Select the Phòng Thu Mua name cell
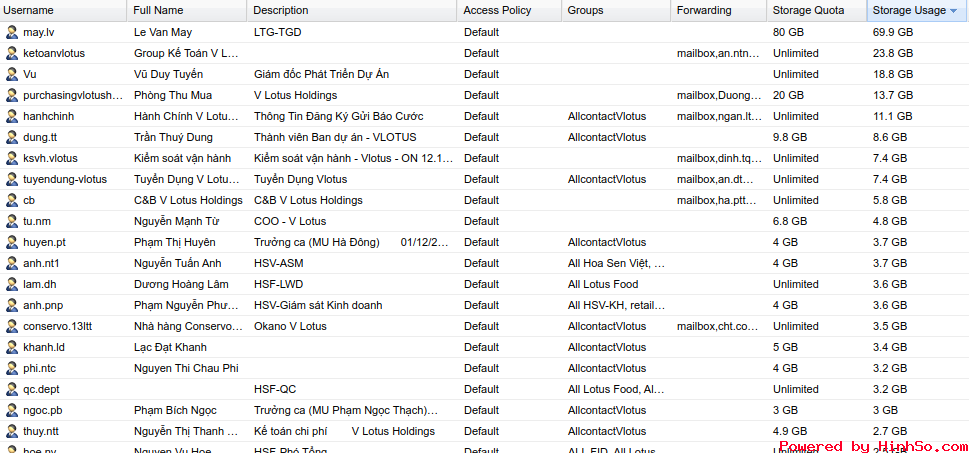 [x=173, y=95]
